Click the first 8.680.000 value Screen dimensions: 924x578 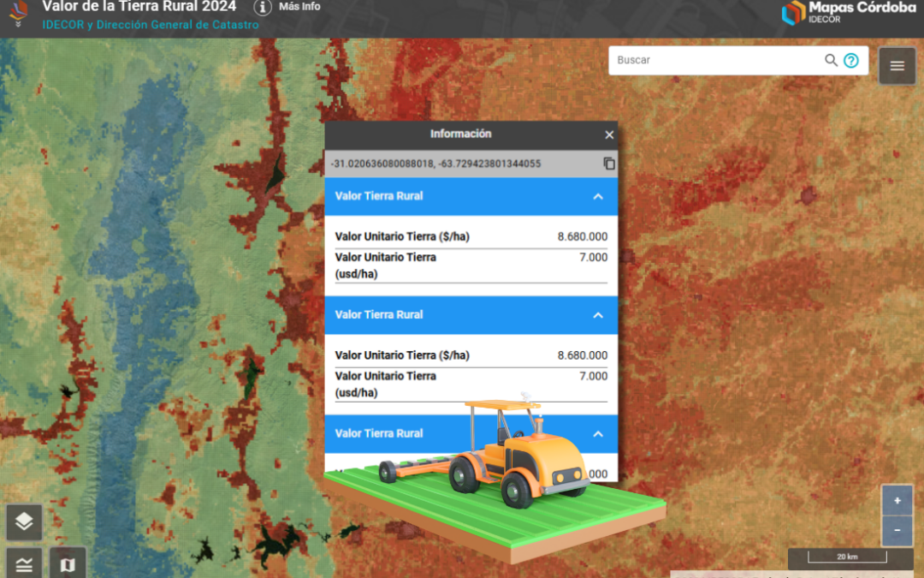[583, 236]
